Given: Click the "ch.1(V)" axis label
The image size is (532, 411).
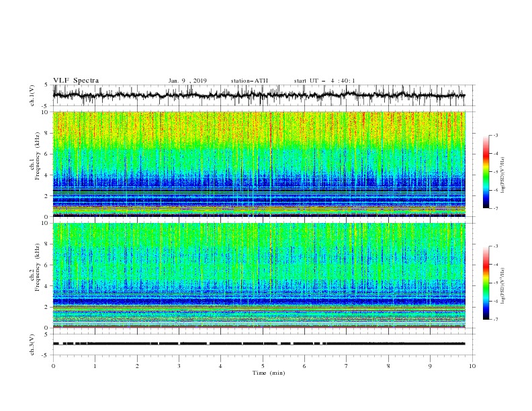Looking at the screenshot, I should pyautogui.click(x=32, y=95).
